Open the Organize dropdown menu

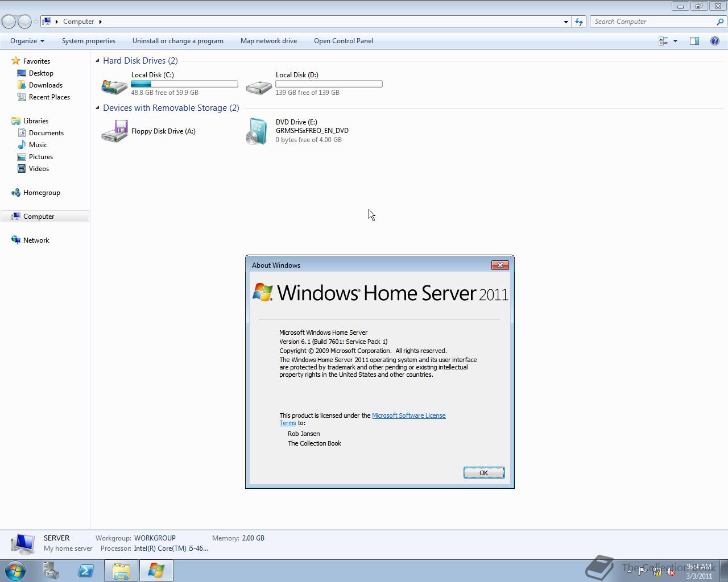27,41
